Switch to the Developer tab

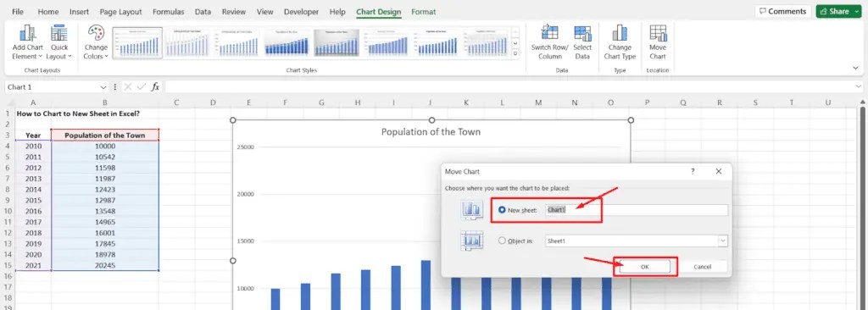tap(301, 12)
